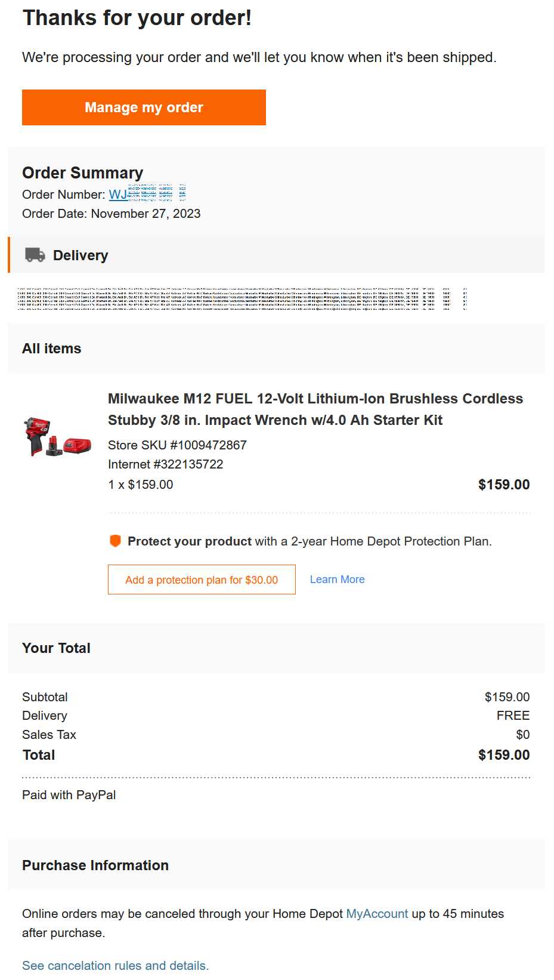
Task: Click the Purchase Information heading
Action: pyautogui.click(x=95, y=865)
